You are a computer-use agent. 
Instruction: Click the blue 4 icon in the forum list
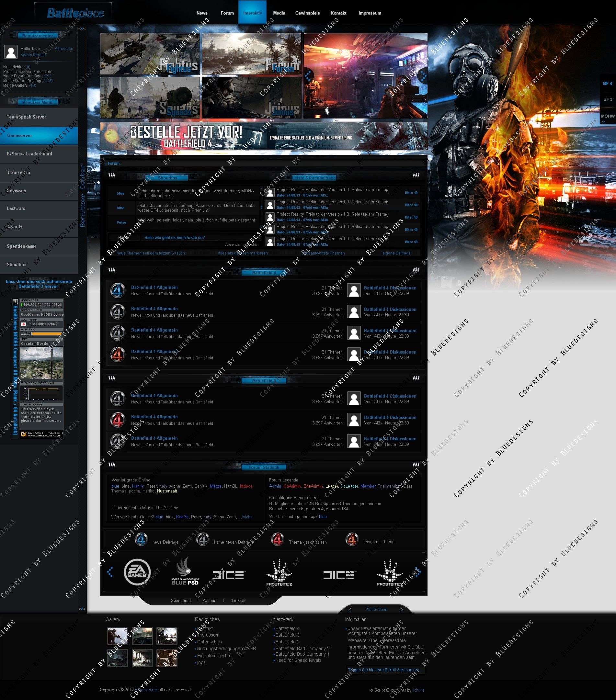(x=118, y=290)
